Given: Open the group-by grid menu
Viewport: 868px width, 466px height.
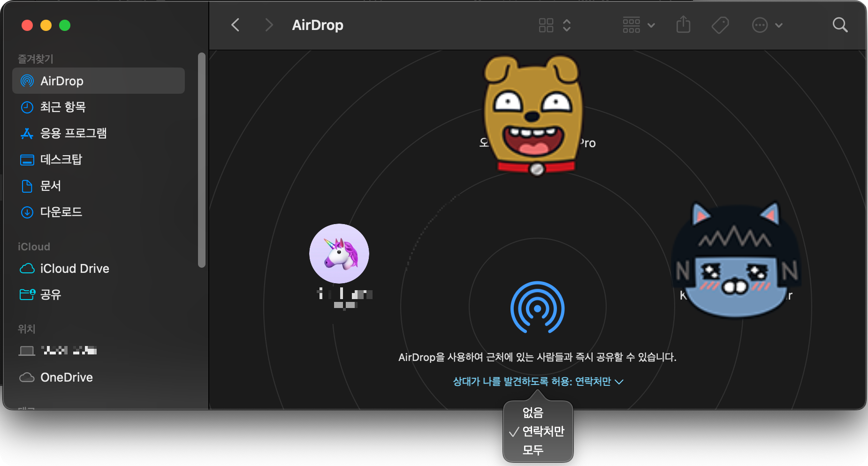Looking at the screenshot, I should [639, 25].
